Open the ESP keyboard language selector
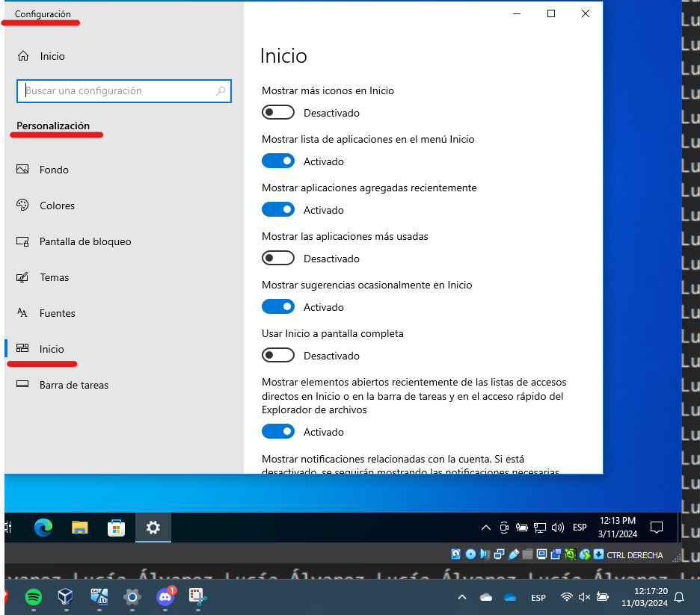700x615 pixels. 580,528
